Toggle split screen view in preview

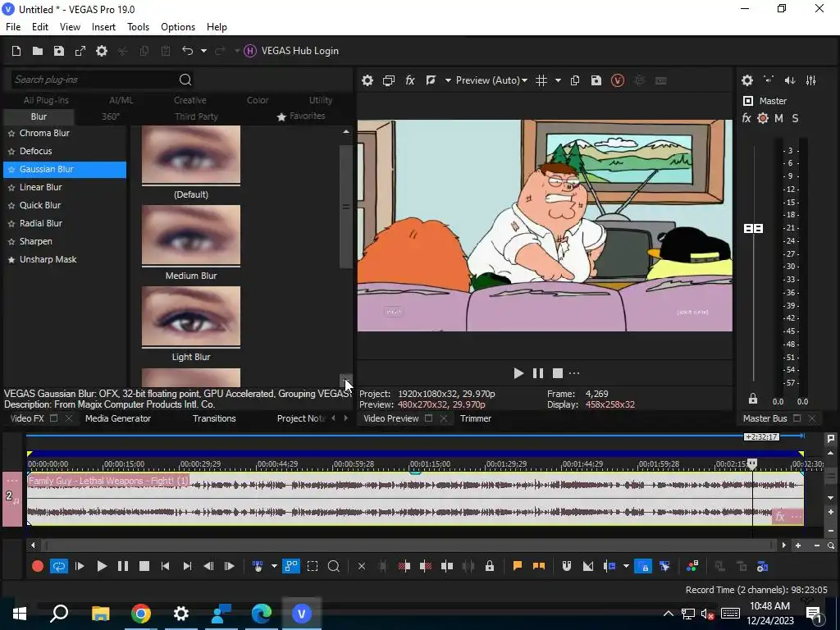coord(431,80)
